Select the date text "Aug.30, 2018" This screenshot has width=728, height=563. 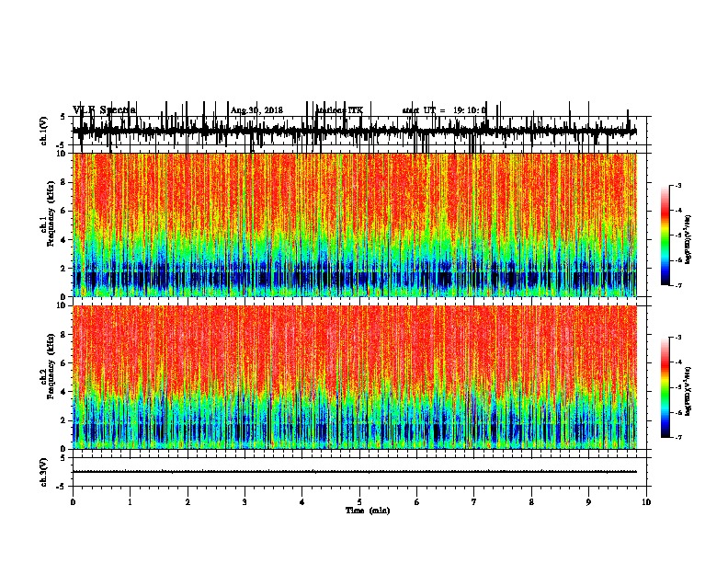256,110
